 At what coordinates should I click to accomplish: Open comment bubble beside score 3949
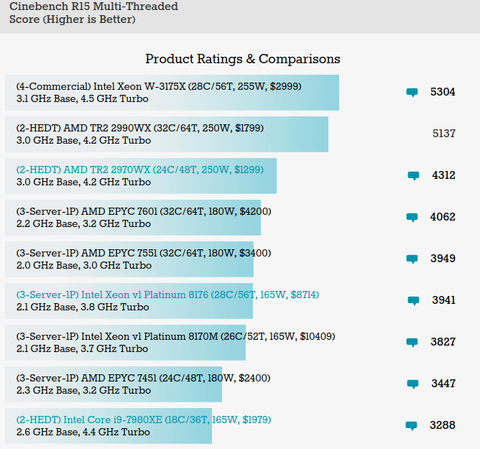[412, 259]
